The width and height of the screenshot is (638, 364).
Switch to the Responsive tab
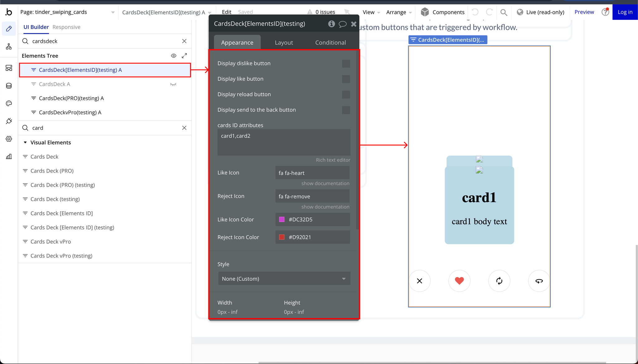click(x=66, y=27)
